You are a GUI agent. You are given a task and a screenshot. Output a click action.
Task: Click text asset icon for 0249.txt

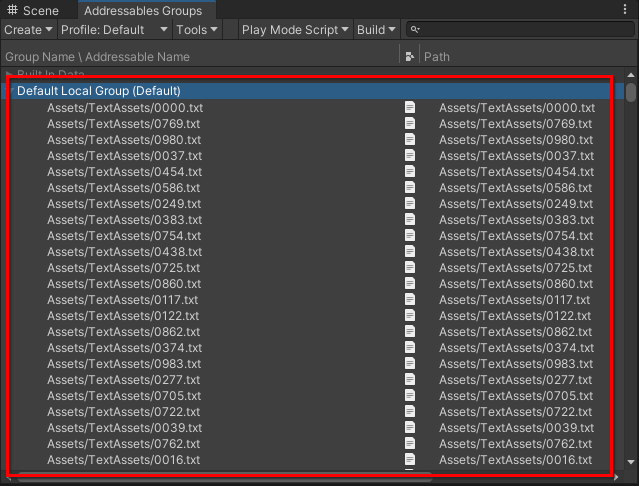coord(410,203)
